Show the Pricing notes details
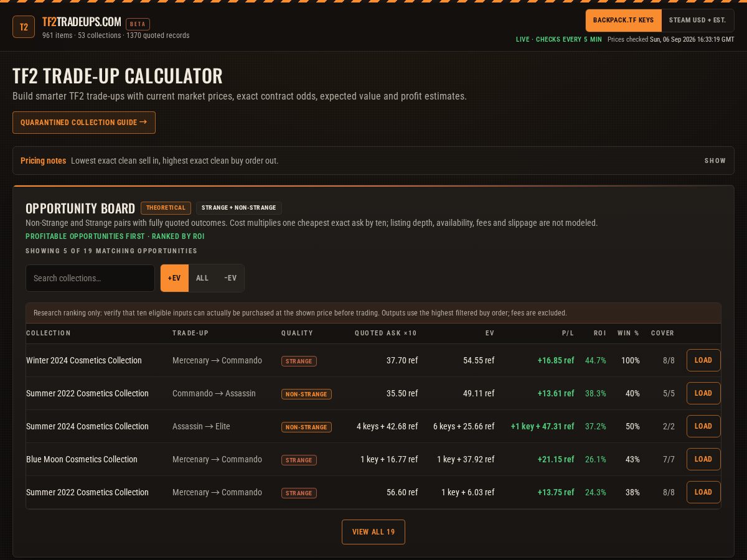This screenshot has width=747, height=560. 715,161
